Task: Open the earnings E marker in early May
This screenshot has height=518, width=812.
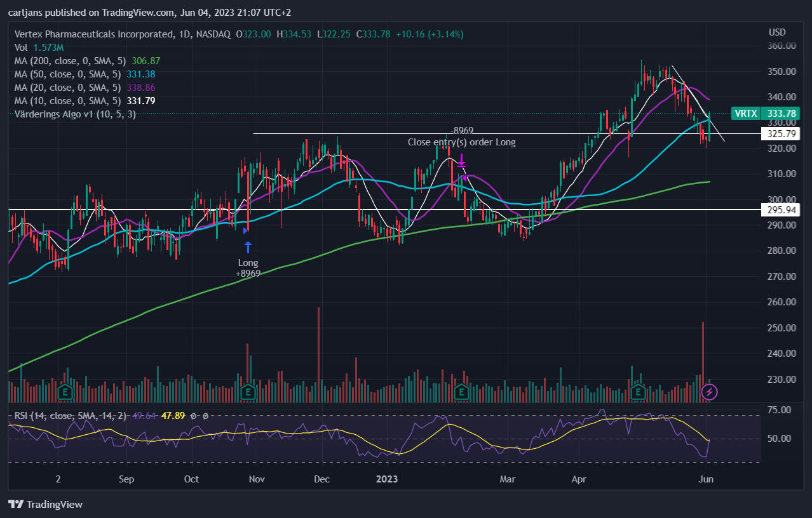Action: click(638, 392)
